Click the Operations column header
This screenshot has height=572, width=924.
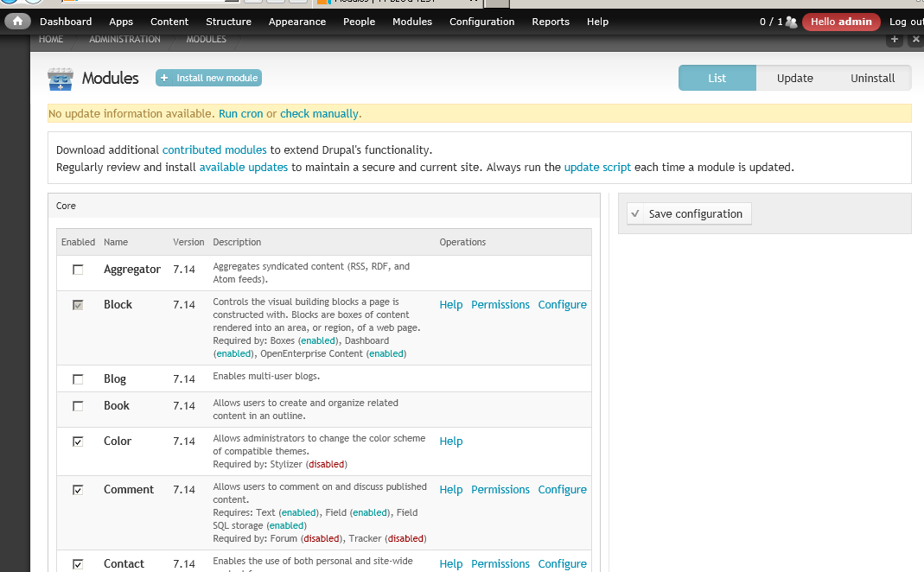(462, 242)
